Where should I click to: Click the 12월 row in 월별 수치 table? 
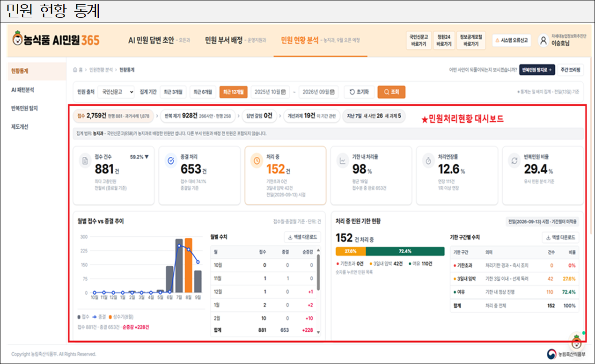pos(264,291)
